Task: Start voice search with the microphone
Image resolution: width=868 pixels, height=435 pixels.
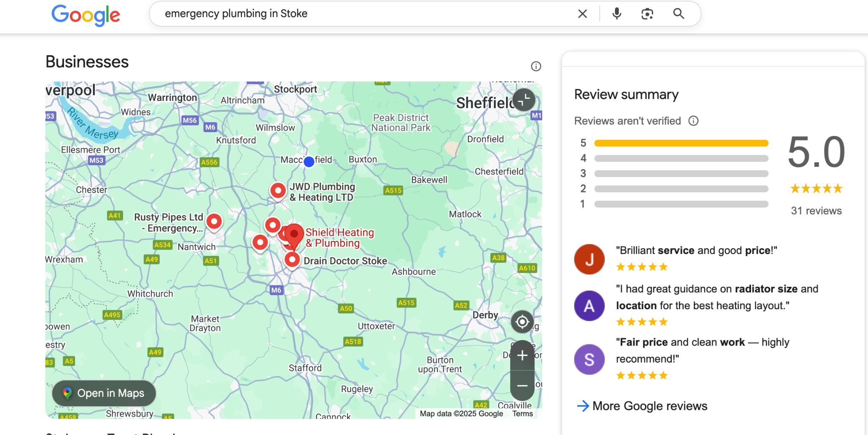Action: tap(617, 14)
